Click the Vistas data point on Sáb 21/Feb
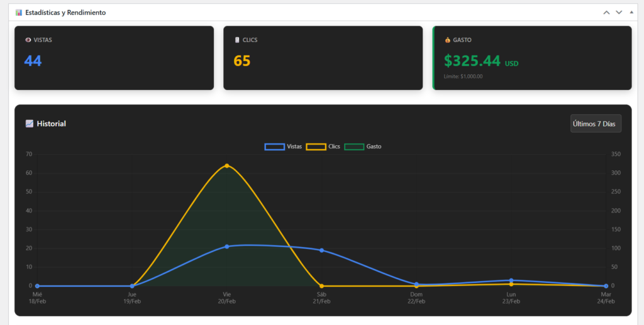Screen dimensions: 644x325 click(x=321, y=250)
